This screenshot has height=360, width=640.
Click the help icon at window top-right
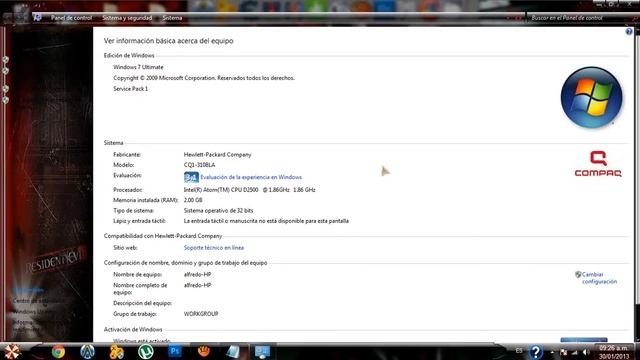629,31
